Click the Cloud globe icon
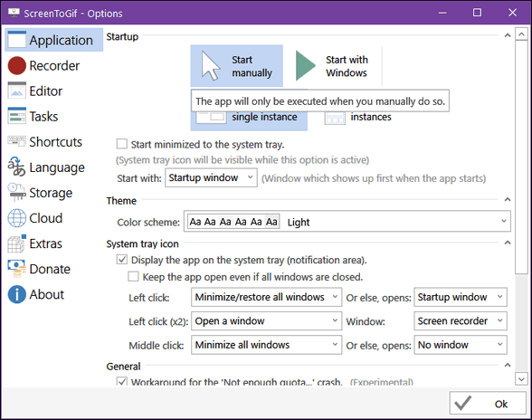The width and height of the screenshot is (532, 420). click(16, 218)
